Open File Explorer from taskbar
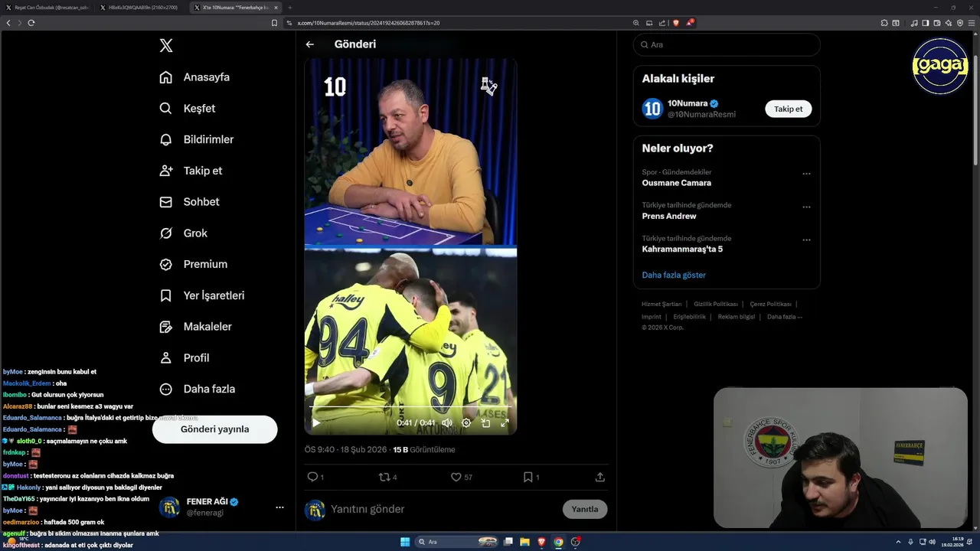 [x=524, y=542]
